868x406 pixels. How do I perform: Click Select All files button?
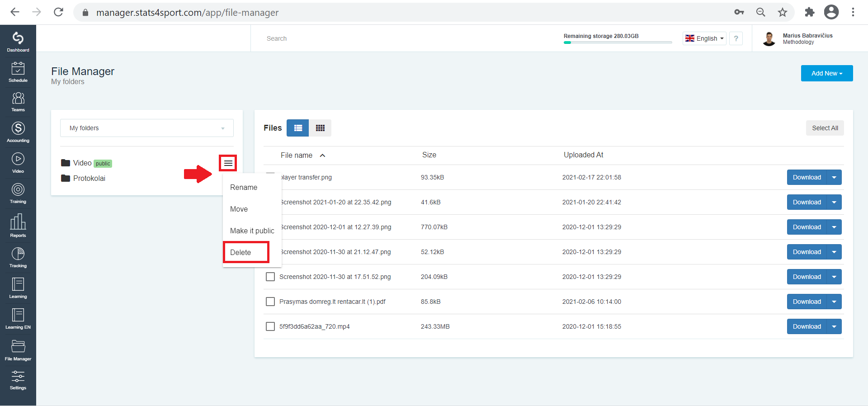point(825,128)
